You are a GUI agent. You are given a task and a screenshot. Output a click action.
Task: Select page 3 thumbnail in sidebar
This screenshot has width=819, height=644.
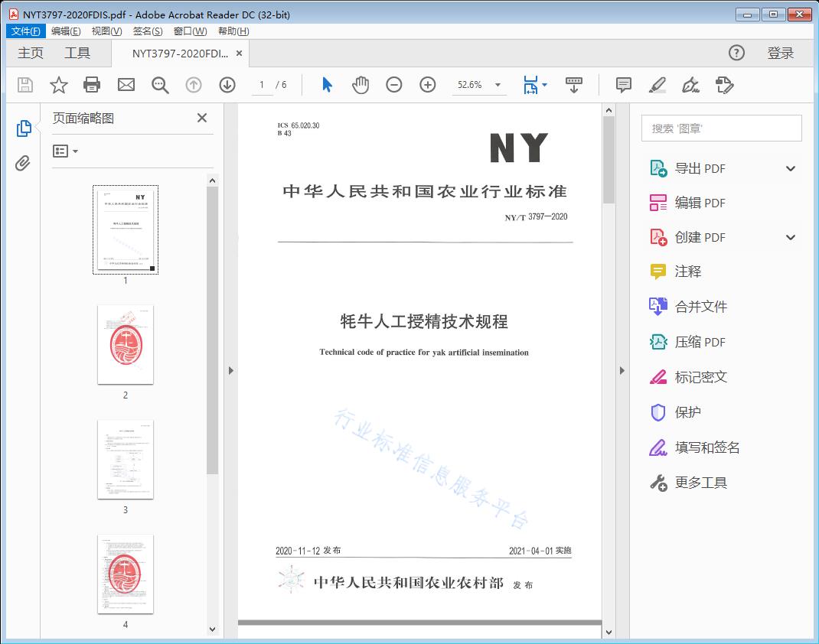125,459
